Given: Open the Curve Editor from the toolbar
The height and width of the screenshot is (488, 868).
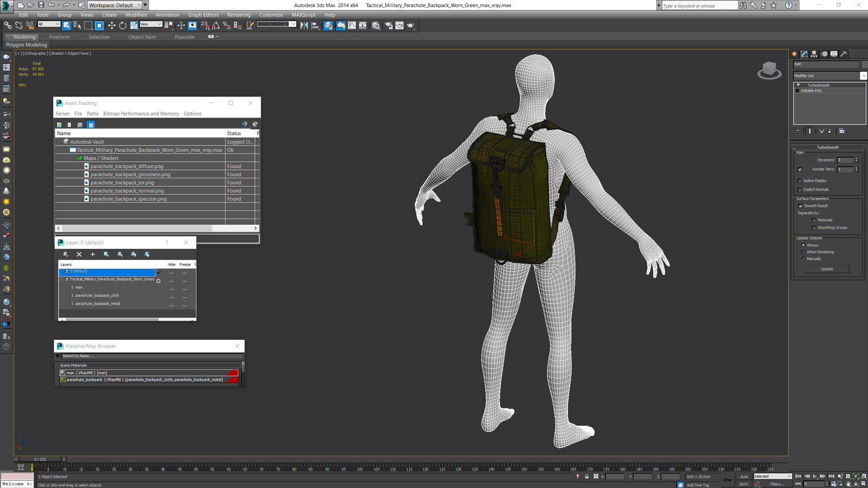Looking at the screenshot, I should [x=352, y=26].
